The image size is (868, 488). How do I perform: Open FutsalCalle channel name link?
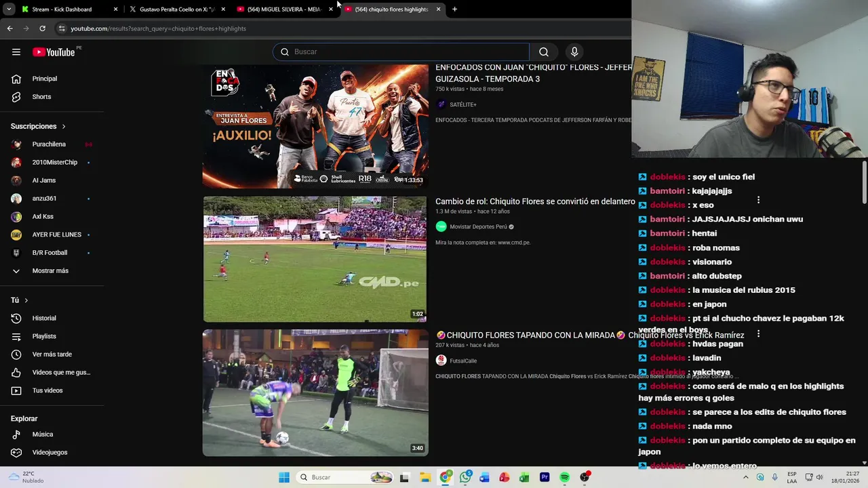click(x=463, y=361)
